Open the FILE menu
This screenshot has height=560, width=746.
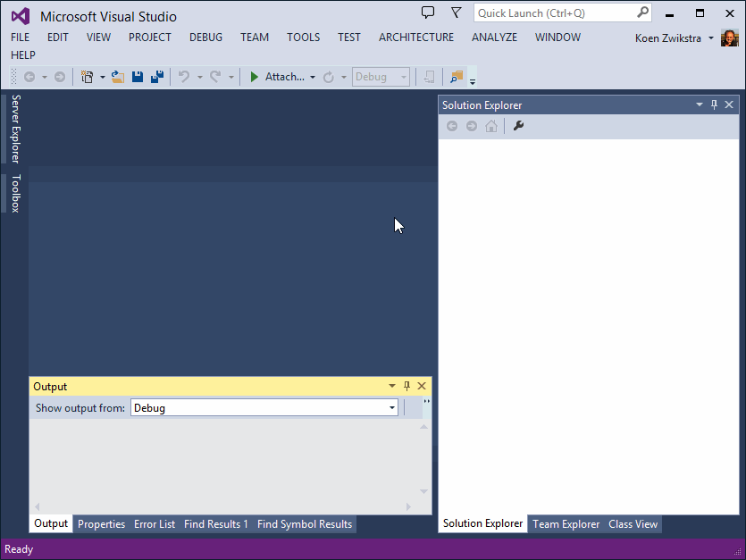(x=20, y=38)
